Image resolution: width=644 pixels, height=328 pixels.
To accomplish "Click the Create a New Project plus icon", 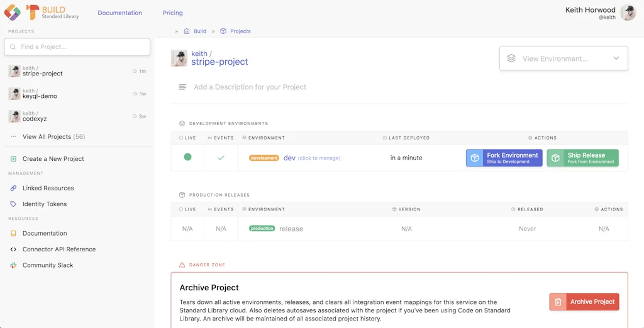I will [13, 159].
